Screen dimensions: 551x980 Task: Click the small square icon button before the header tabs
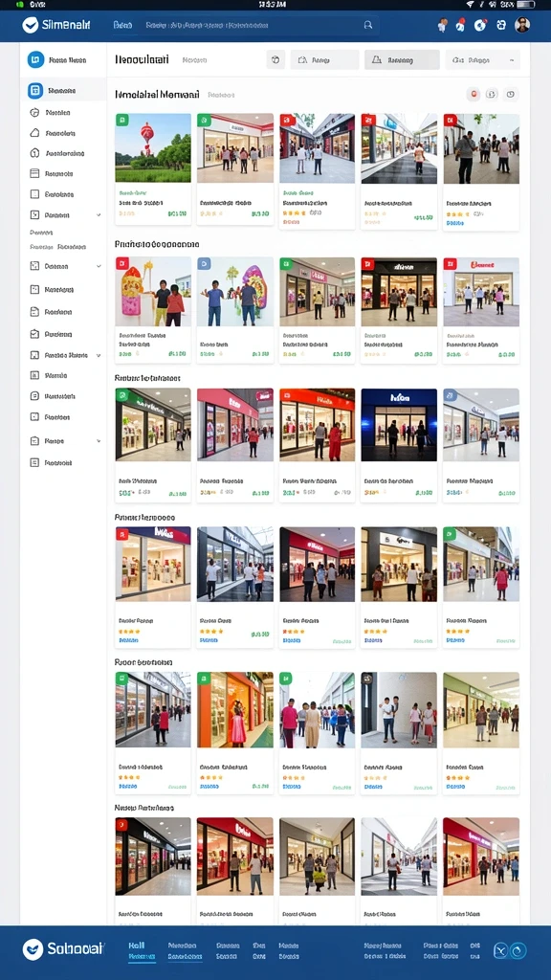pos(275,60)
